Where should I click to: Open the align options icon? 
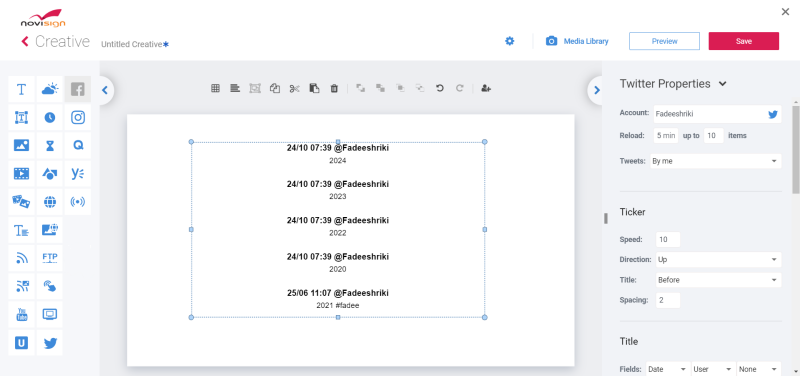[x=235, y=88]
